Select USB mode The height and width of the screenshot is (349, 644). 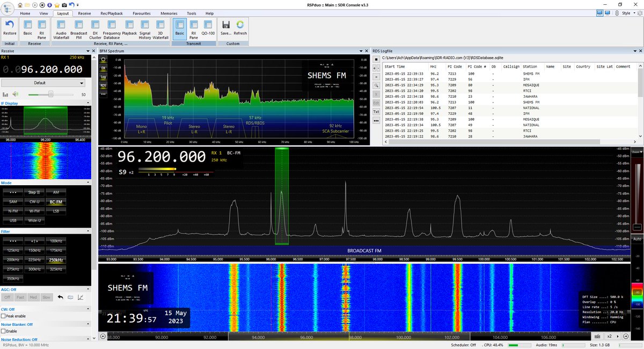(x=13, y=220)
